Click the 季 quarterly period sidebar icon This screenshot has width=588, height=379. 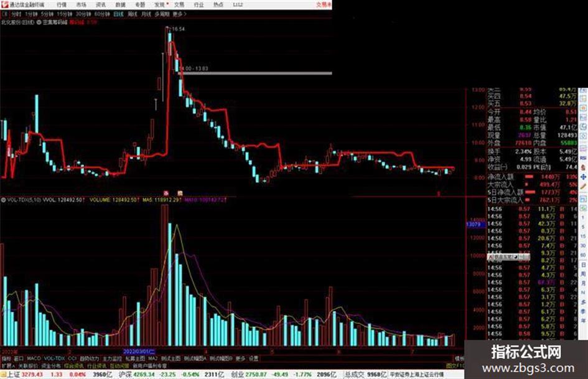click(583, 311)
